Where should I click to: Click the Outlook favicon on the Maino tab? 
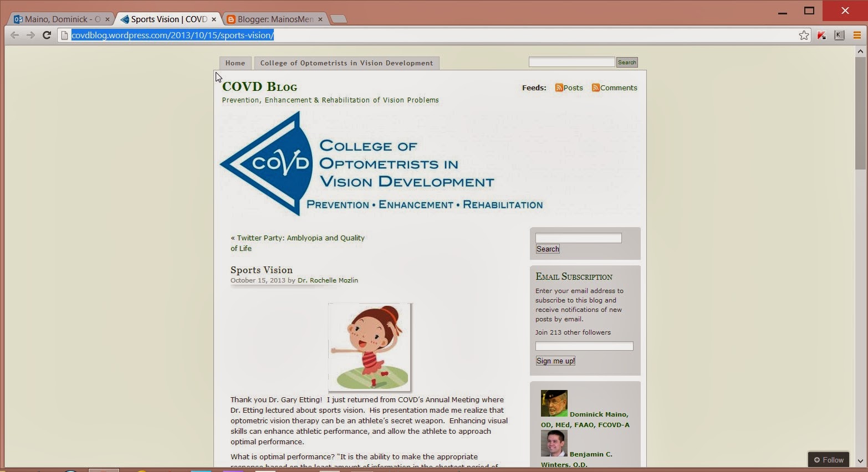point(18,19)
